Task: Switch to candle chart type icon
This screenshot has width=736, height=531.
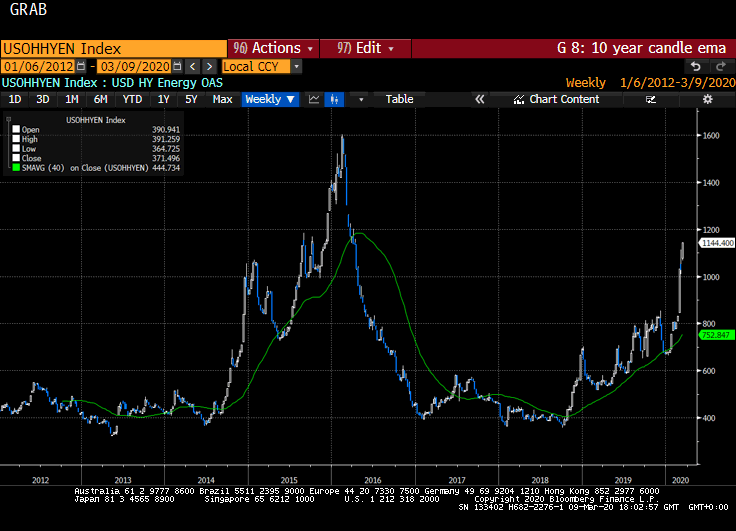Action: pos(334,100)
